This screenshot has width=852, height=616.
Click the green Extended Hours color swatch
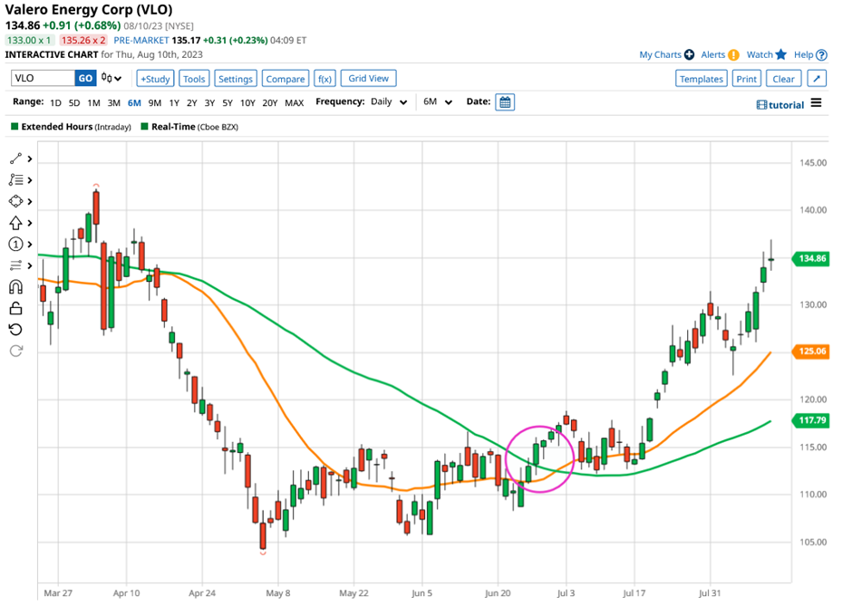point(12,127)
